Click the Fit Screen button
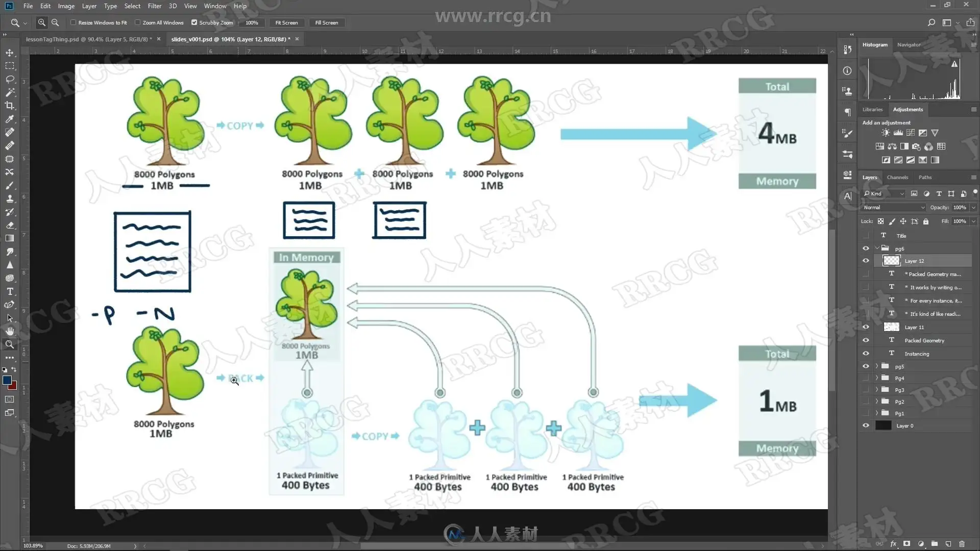Image resolution: width=980 pixels, height=551 pixels. (x=286, y=22)
